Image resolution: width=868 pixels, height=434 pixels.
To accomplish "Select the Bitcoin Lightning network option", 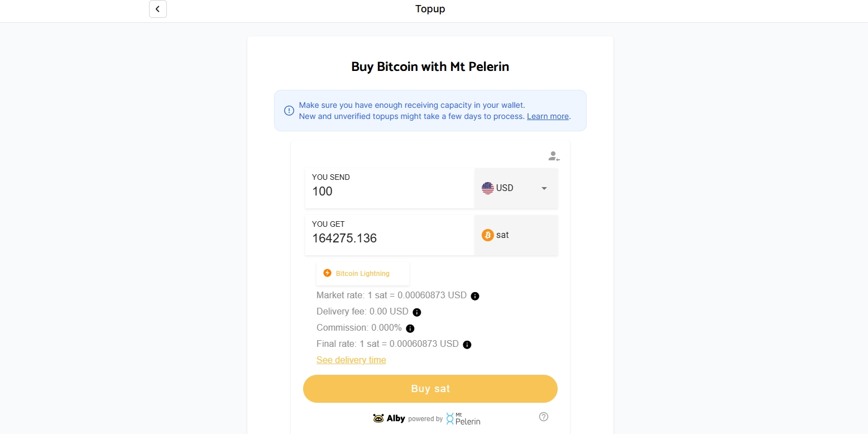I will pos(362,274).
